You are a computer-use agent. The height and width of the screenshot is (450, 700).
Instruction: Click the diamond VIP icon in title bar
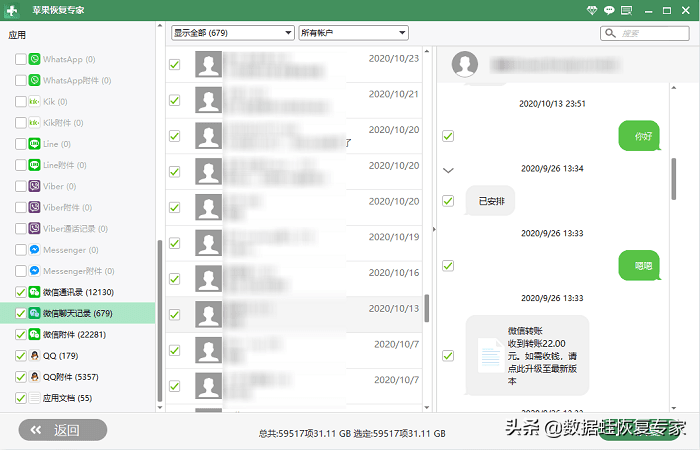click(592, 10)
